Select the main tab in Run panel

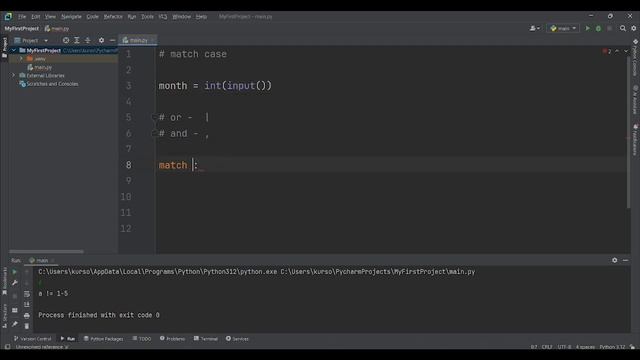click(42, 260)
